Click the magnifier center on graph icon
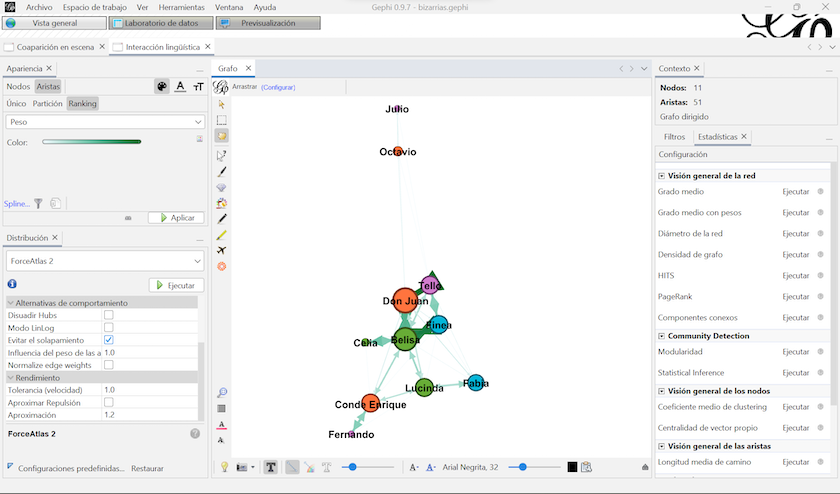The height and width of the screenshot is (494, 840). pos(222,393)
